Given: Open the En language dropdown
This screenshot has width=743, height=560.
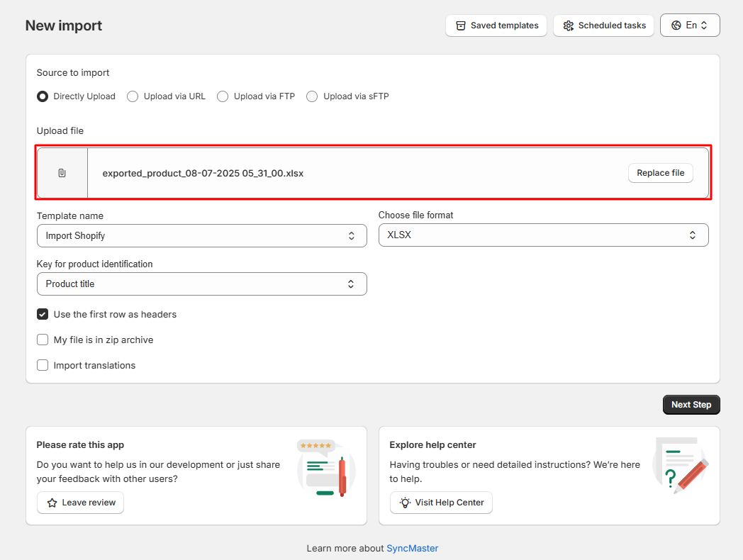Looking at the screenshot, I should [x=690, y=26].
